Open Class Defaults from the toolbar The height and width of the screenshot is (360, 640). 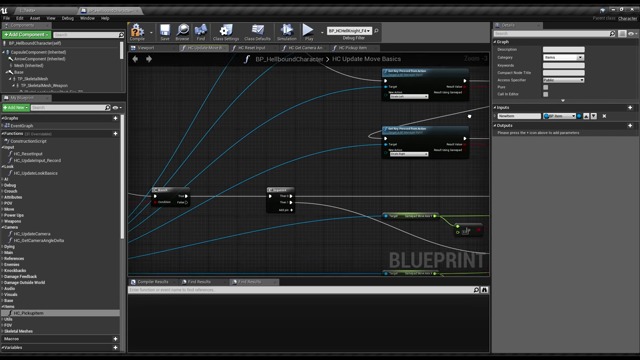(x=258, y=32)
